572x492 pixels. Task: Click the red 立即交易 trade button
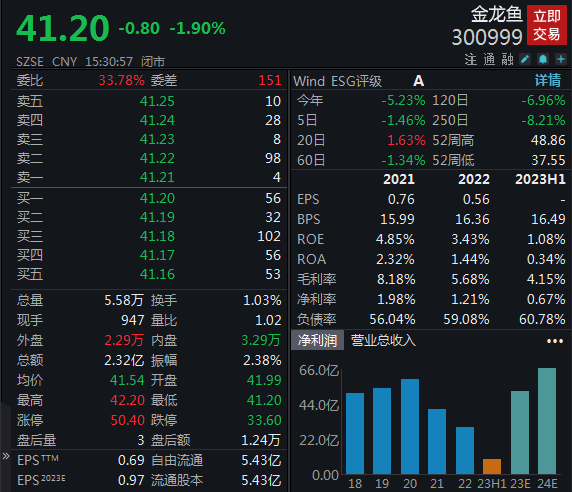[546, 25]
